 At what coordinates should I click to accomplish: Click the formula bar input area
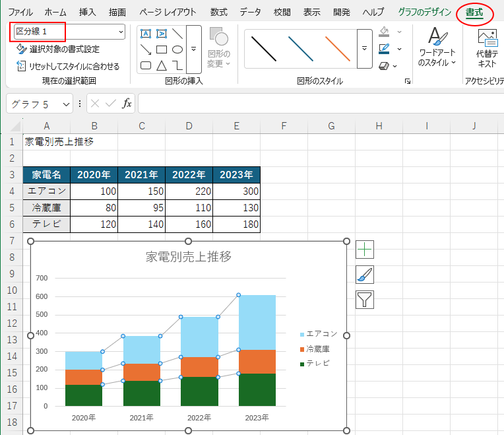[321, 104]
